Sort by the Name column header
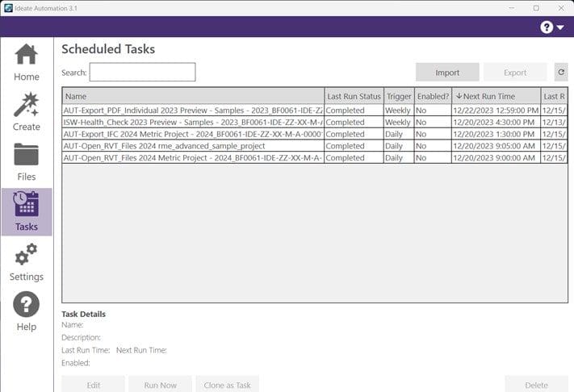The width and height of the screenshot is (574, 392). point(193,96)
